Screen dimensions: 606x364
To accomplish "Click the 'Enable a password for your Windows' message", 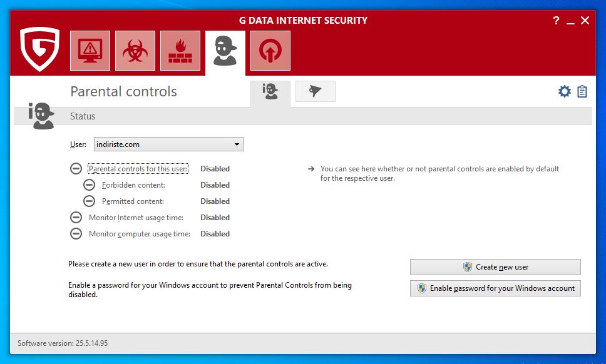I will tap(210, 290).
